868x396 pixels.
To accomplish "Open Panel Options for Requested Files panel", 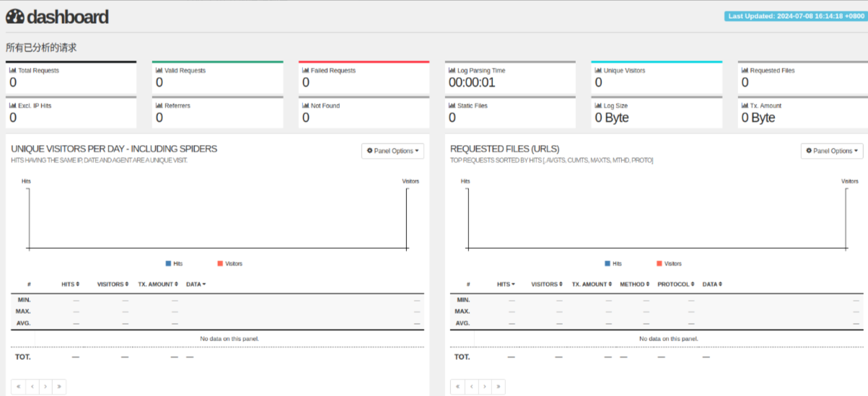I will (832, 151).
